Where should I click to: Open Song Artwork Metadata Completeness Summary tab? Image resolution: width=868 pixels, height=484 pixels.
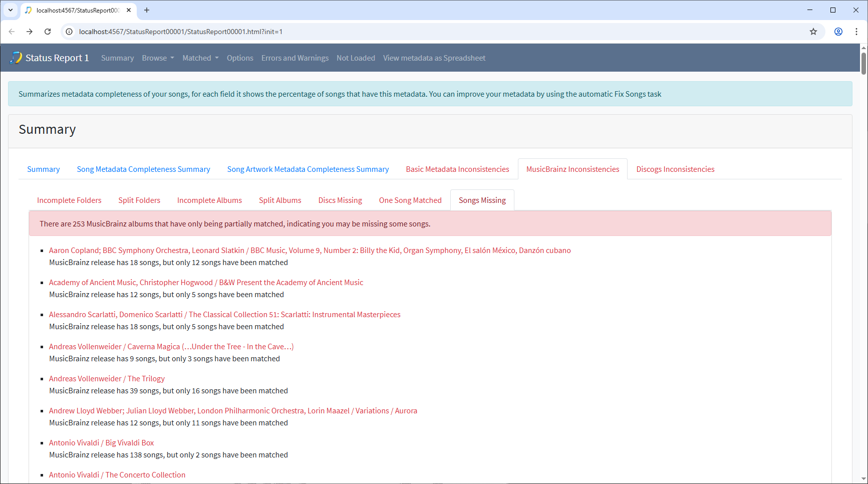pos(308,169)
